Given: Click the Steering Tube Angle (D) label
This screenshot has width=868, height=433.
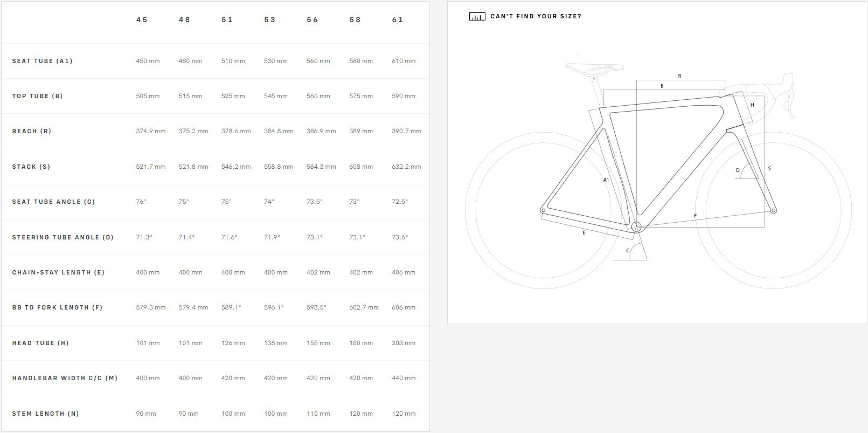Looking at the screenshot, I should click(63, 237).
